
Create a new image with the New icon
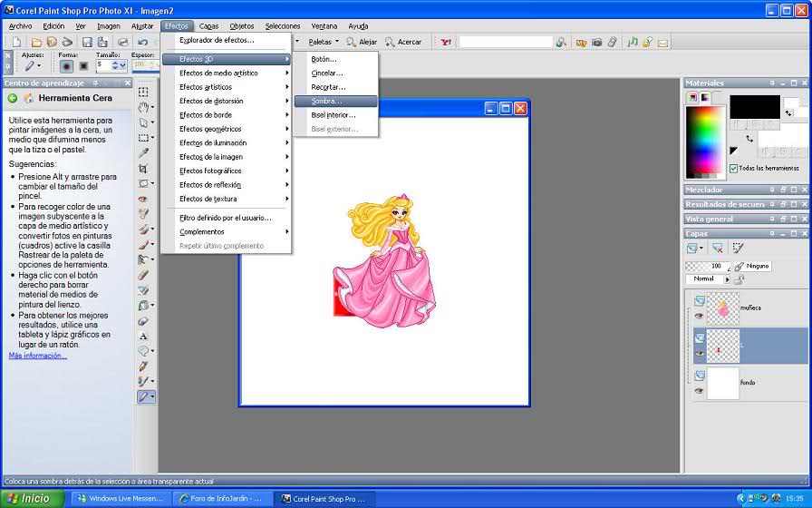click(x=17, y=42)
